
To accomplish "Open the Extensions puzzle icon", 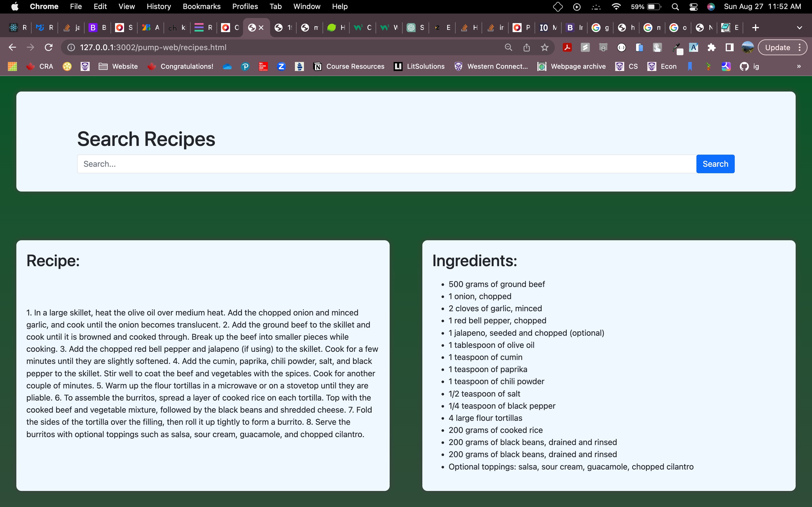I will [711, 47].
